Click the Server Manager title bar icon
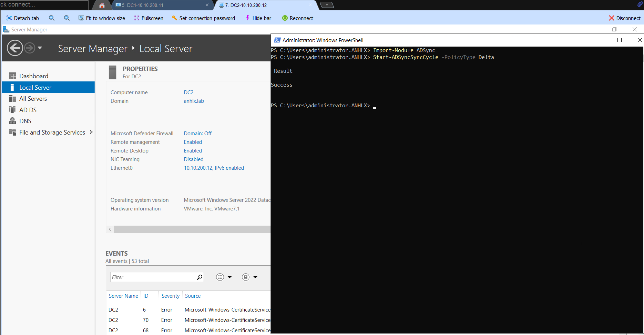The width and height of the screenshot is (644, 335). (x=6, y=29)
